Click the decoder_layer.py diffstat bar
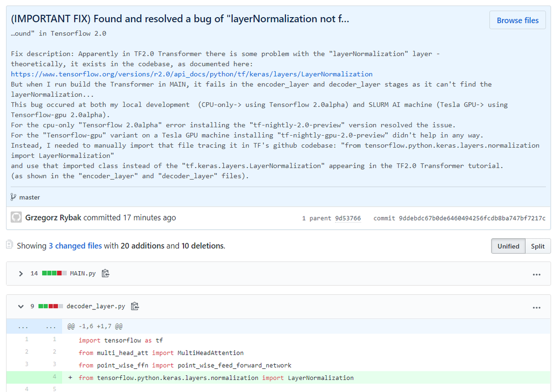Image resolution: width=558 pixels, height=392 pixels. 51,307
